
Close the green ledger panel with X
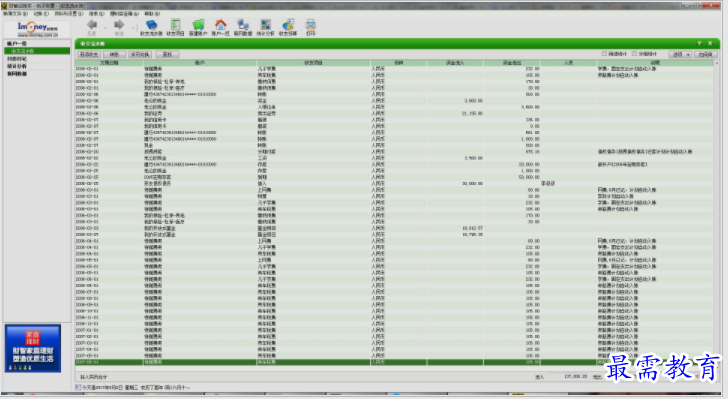[x=710, y=43]
